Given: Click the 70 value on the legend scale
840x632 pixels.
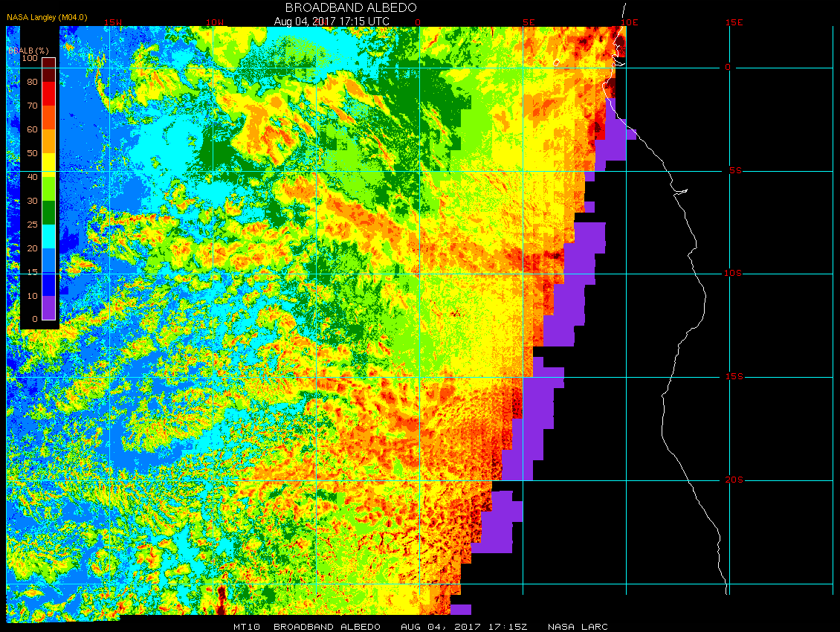Looking at the screenshot, I should click(32, 106).
